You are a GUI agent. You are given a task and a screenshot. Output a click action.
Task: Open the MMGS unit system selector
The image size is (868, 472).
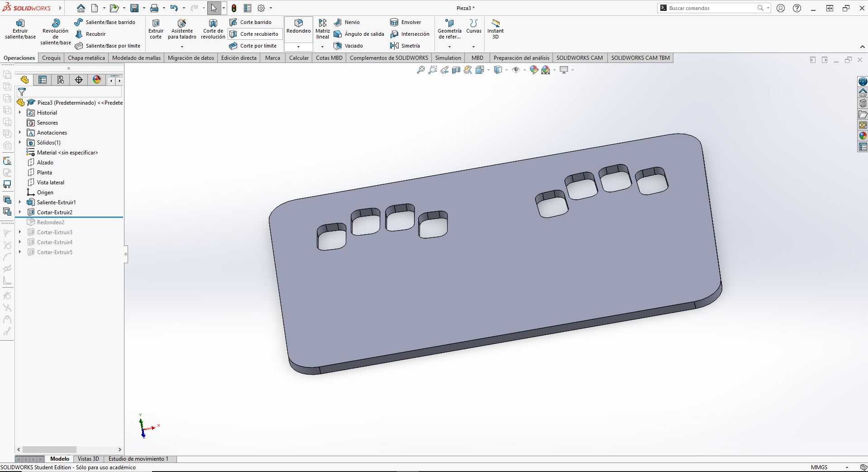[819, 467]
